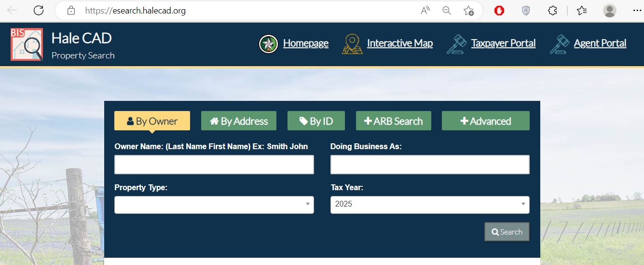
Task: Click the gavel icon beside Taxpayer Portal
Action: pyautogui.click(x=456, y=44)
